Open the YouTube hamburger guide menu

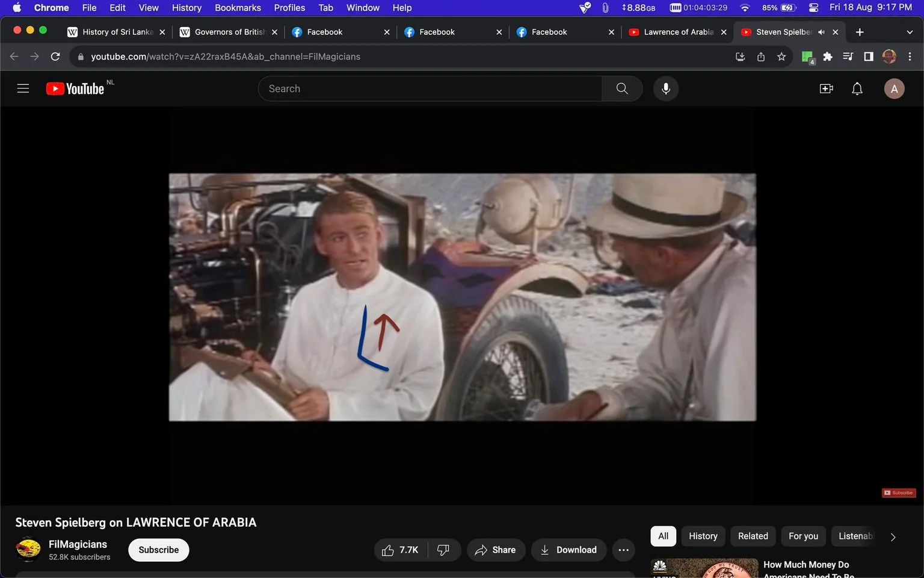pyautogui.click(x=23, y=89)
